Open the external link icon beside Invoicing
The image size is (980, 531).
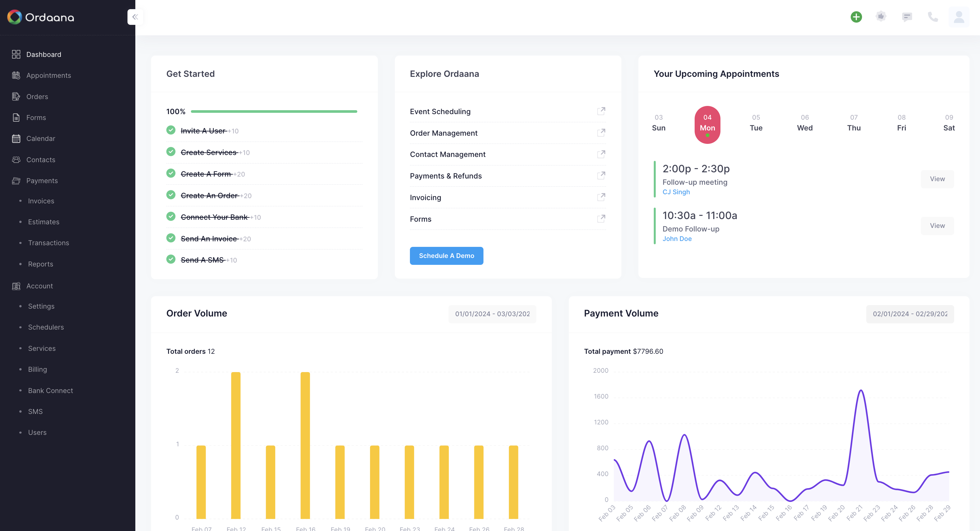click(x=601, y=197)
